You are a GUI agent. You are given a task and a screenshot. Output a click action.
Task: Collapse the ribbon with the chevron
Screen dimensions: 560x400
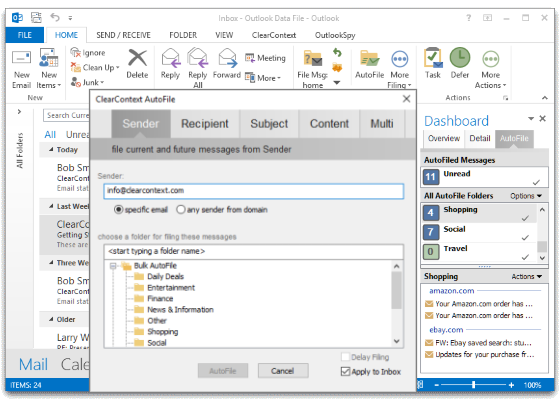(544, 98)
